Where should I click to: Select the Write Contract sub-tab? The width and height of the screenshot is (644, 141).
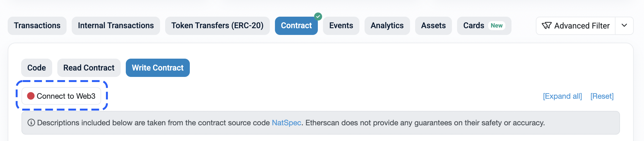click(x=158, y=68)
